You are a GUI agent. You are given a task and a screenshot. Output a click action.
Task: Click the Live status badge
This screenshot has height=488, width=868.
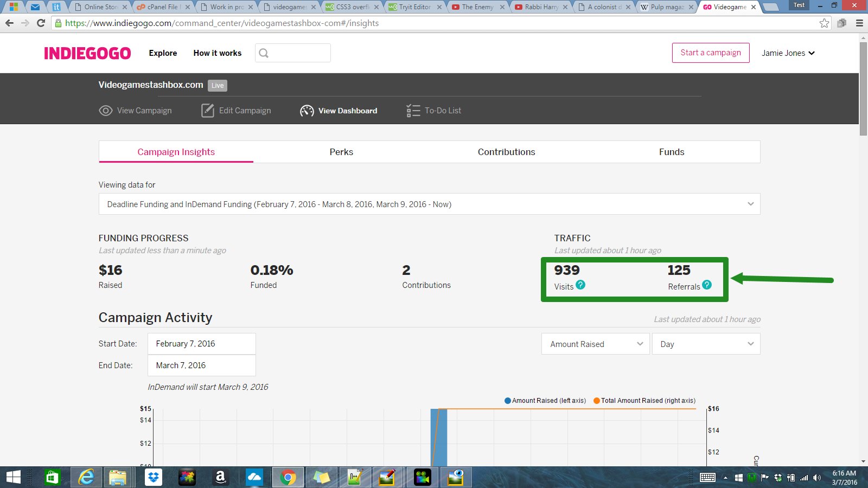coord(218,86)
